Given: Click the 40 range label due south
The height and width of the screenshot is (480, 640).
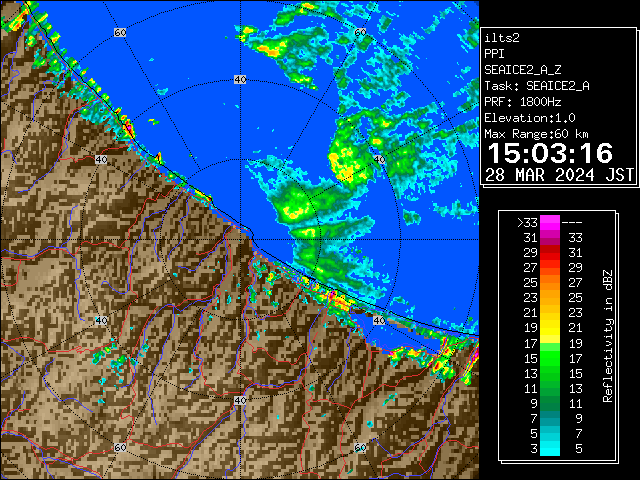Looking at the screenshot, I should point(240,400).
